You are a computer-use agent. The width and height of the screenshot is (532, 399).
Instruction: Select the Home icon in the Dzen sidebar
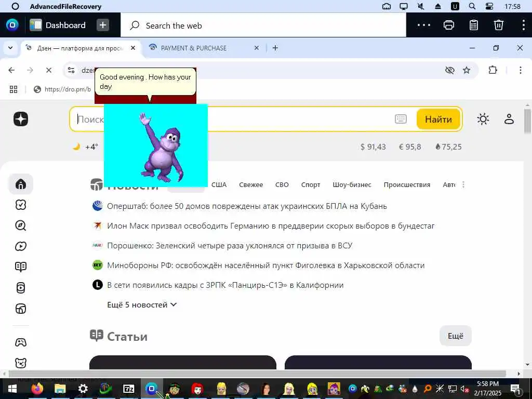[x=21, y=184]
